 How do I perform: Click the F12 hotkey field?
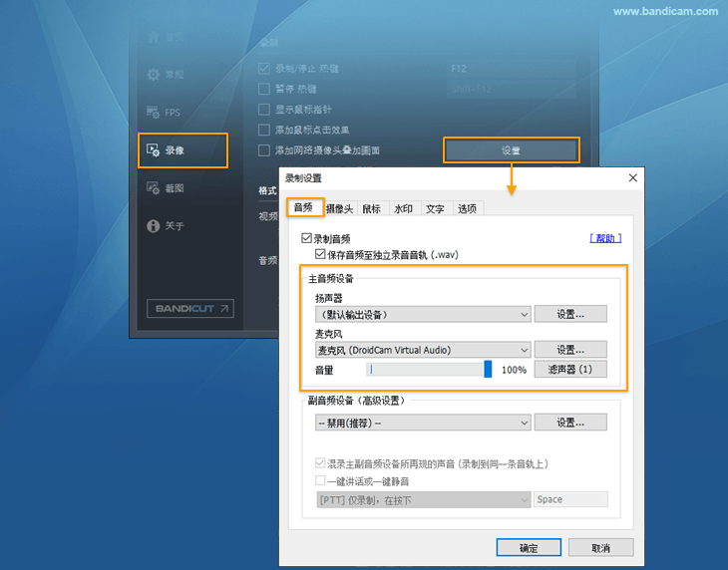click(512, 69)
